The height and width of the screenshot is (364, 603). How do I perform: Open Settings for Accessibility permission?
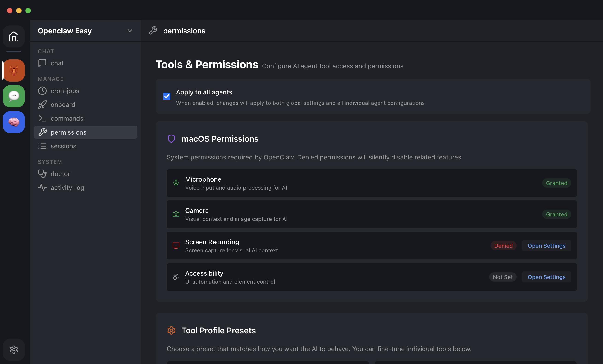pos(547,277)
